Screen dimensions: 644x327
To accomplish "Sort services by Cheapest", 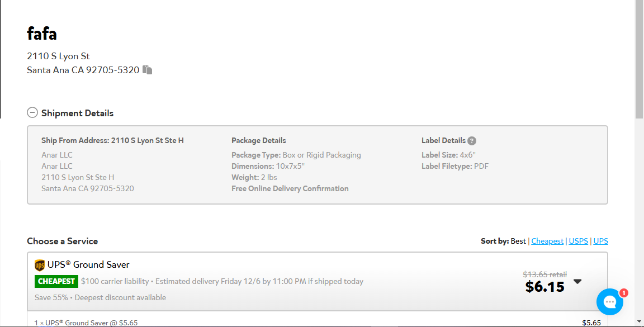I will tap(547, 241).
